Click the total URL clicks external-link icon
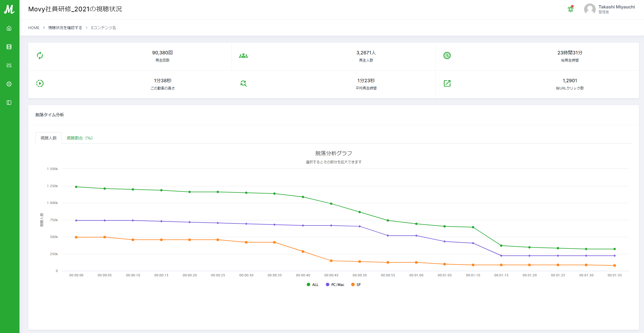Image resolution: width=644 pixels, height=333 pixels. coord(447,83)
